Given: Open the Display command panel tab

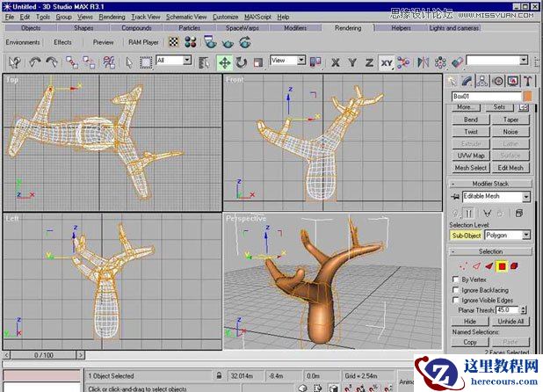Looking at the screenshot, I should tap(513, 81).
